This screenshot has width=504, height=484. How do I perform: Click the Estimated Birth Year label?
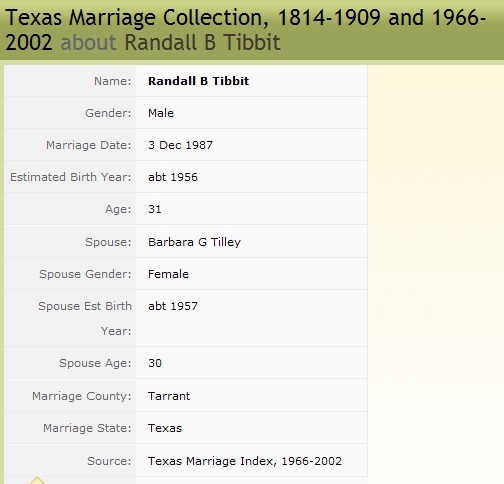click(71, 177)
